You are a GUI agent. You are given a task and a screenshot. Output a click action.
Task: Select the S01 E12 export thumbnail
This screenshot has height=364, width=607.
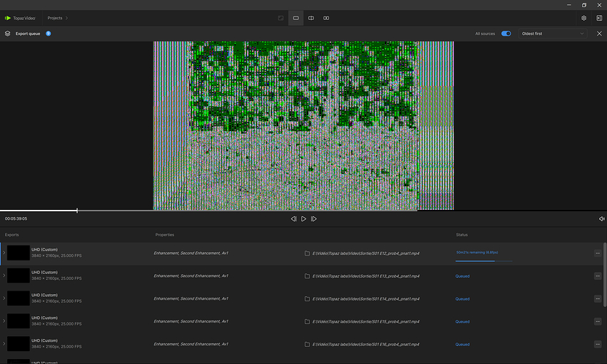coord(18,253)
